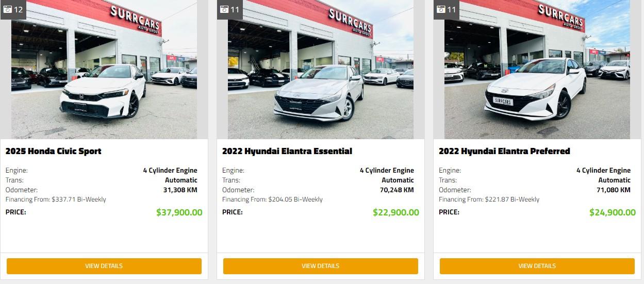The height and width of the screenshot is (284, 644).
Task: View details for the Honda Civic Sport
Action: pyautogui.click(x=104, y=266)
